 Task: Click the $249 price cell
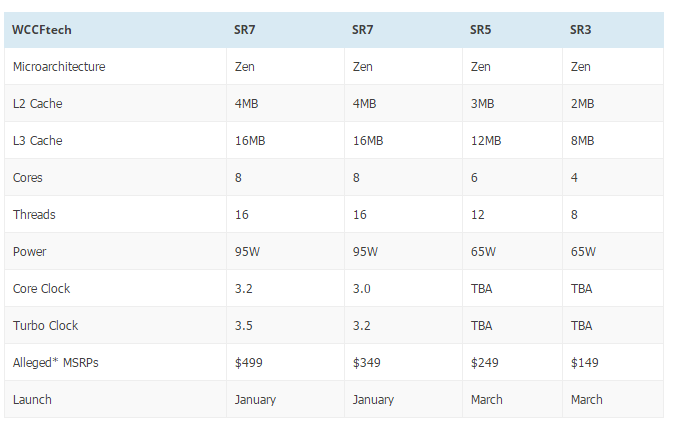(483, 363)
